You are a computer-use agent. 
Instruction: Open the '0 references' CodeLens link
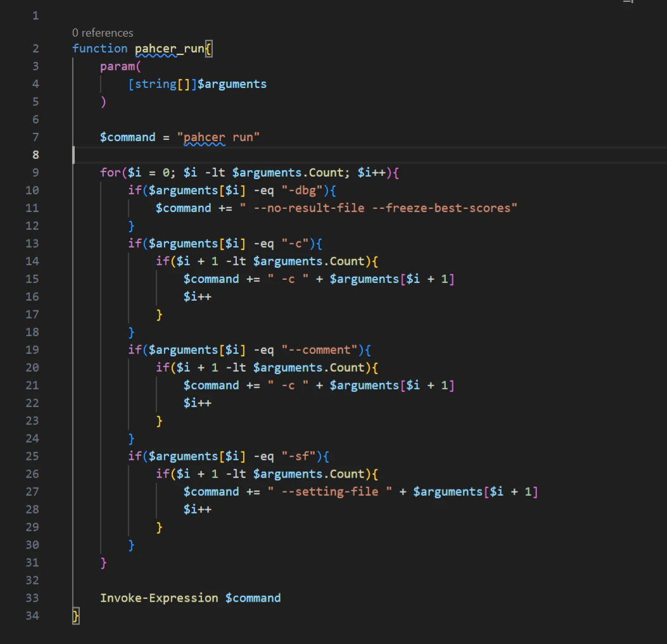pyautogui.click(x=103, y=32)
